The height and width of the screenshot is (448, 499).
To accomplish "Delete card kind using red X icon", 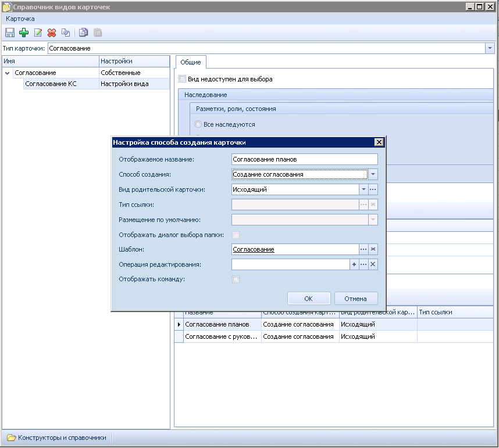I will [x=52, y=33].
